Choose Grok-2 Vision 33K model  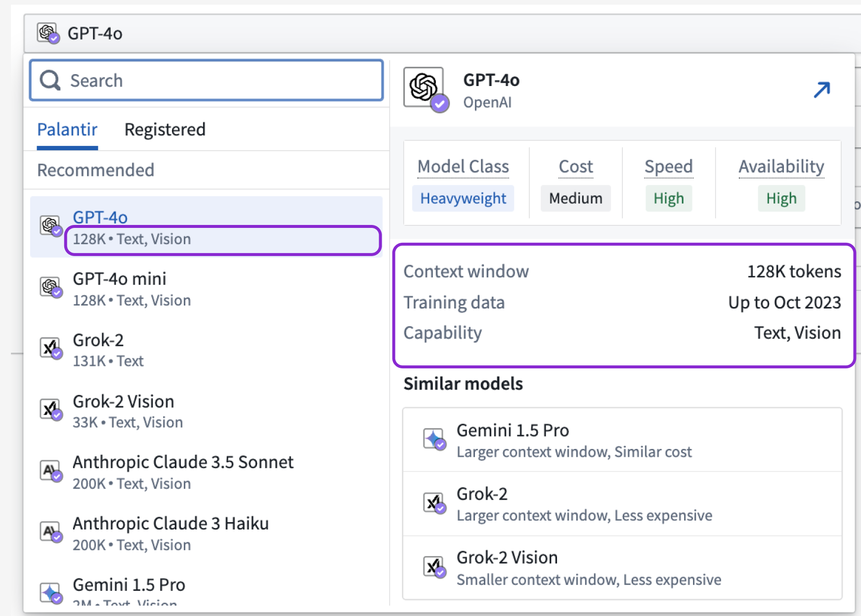pos(206,411)
